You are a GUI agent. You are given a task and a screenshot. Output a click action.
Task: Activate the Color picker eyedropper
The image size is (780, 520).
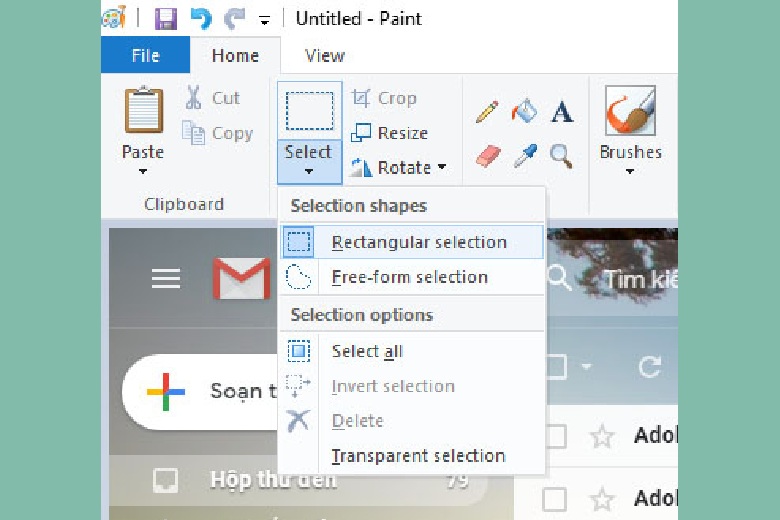pos(525,156)
